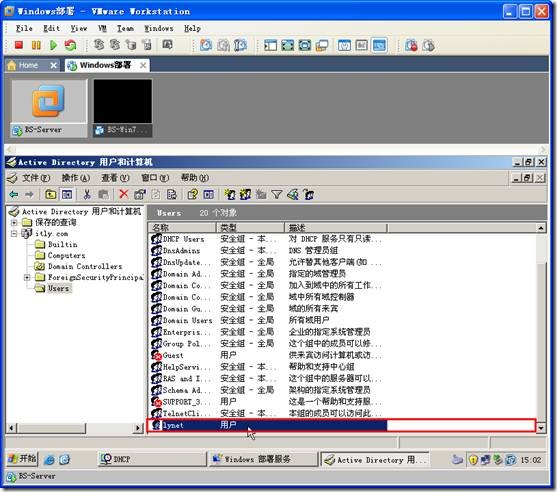Power on the VM with green play icon
Viewport: 557px width, 492px height.
click(53, 45)
